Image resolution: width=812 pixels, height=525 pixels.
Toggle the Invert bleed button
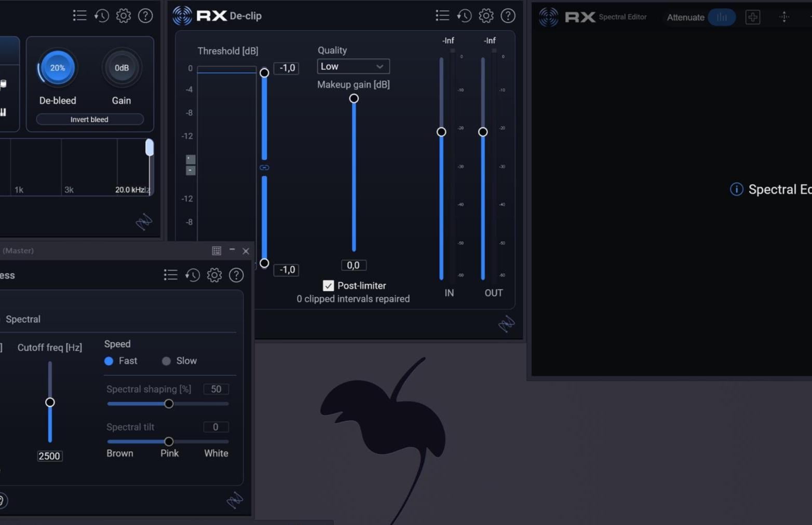click(x=90, y=119)
